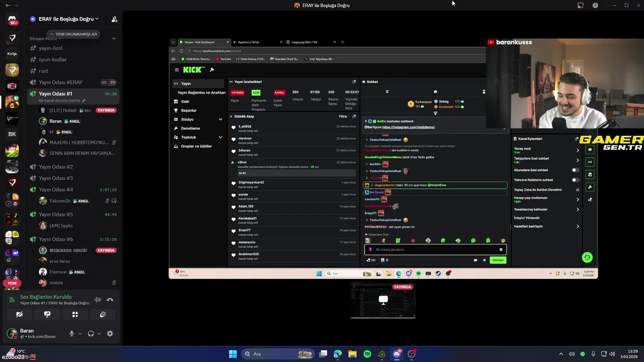Screen dimensions: 644x362
Task: Share your screen button in the voice panel
Action: click(47, 314)
